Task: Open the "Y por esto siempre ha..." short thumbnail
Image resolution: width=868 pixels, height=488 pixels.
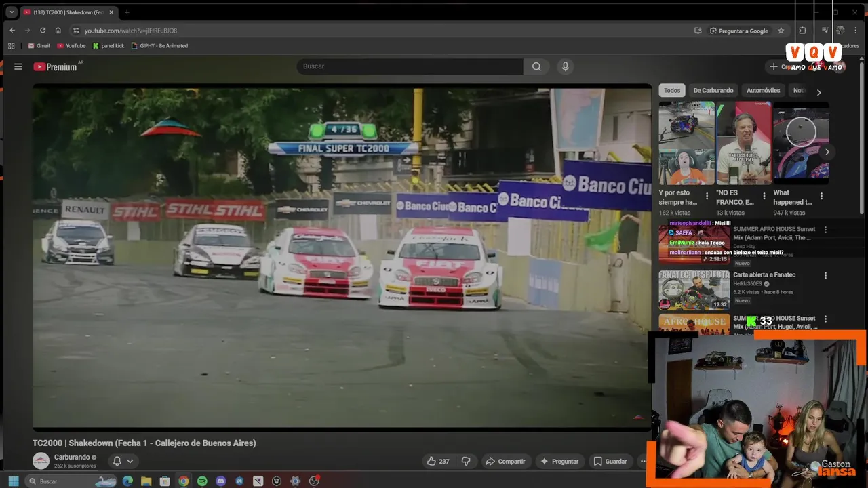Action: point(686,143)
